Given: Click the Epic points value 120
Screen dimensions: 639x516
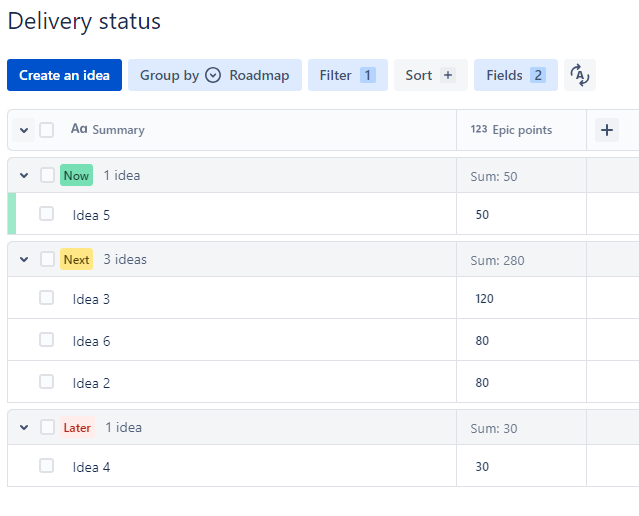Looking at the screenshot, I should pos(484,299).
